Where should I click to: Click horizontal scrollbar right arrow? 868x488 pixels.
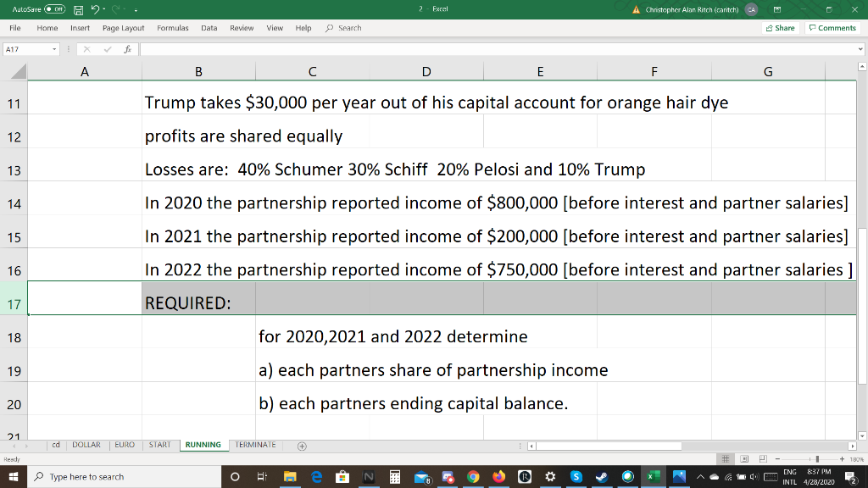click(852, 446)
